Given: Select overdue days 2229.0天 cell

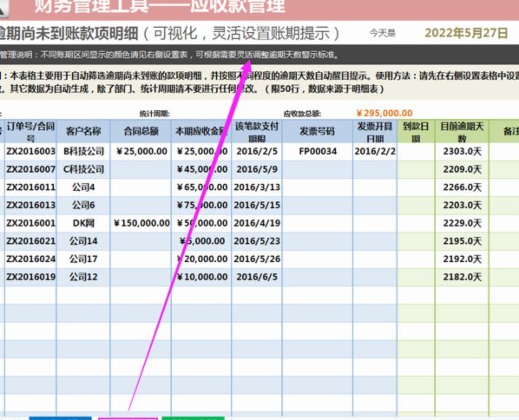Looking at the screenshot, I should coord(462,223).
